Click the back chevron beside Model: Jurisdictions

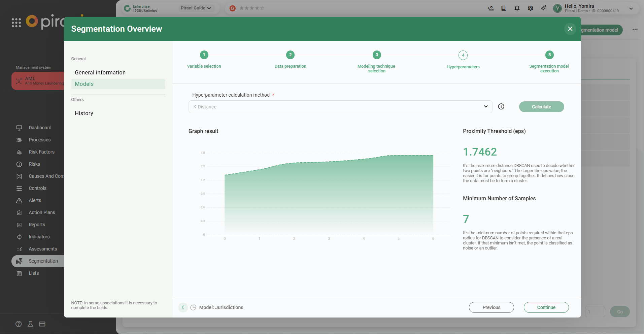click(183, 307)
